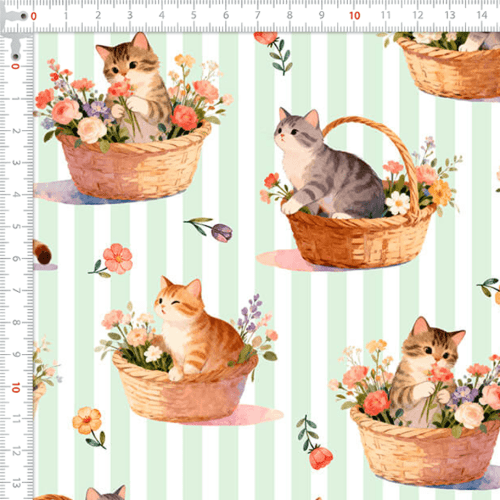Click the red 0 on the vertical ruler
The width and height of the screenshot is (500, 500).
tap(15, 66)
